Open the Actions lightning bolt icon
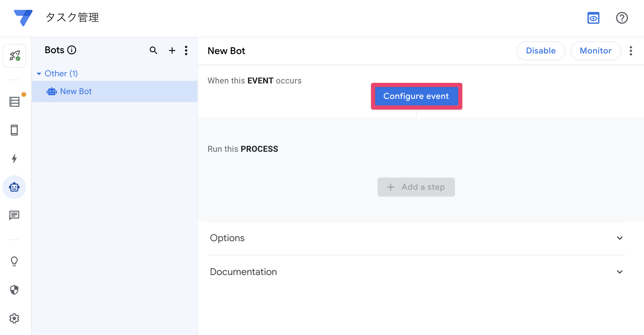 [x=14, y=159]
